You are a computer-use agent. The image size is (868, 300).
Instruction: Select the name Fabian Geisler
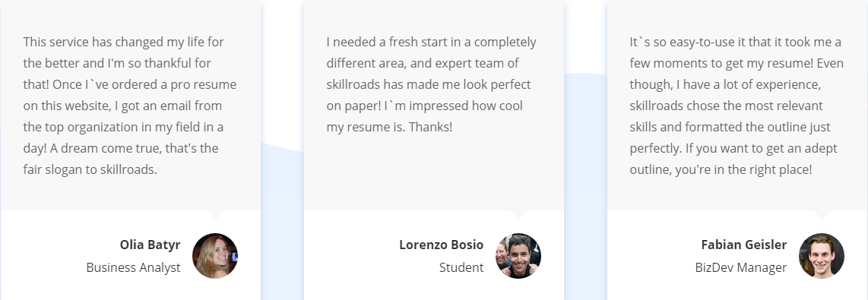pyautogui.click(x=744, y=245)
